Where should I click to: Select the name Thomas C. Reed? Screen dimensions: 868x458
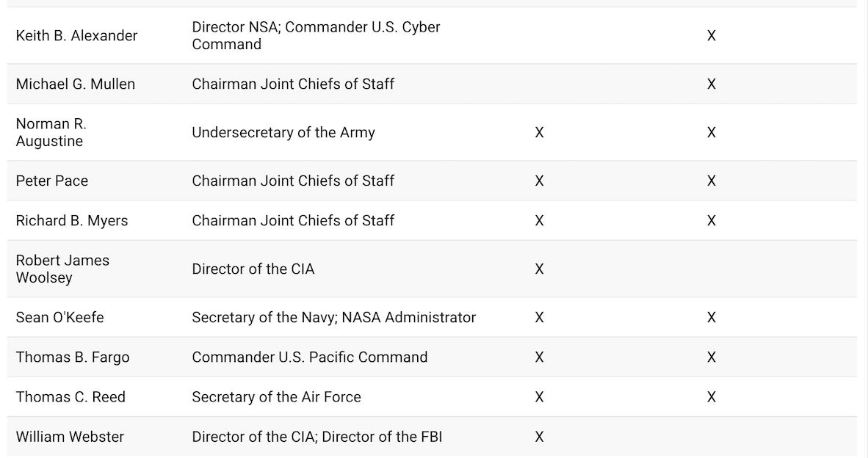point(70,397)
